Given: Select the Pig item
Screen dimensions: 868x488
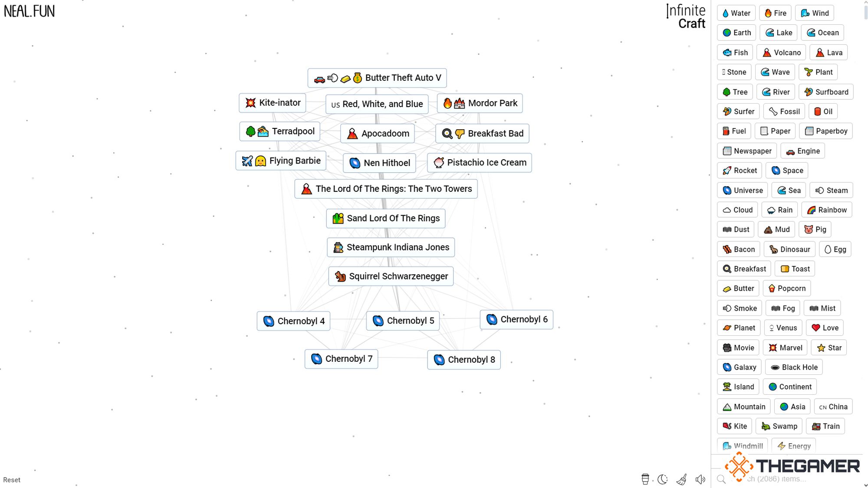Looking at the screenshot, I should click(815, 229).
